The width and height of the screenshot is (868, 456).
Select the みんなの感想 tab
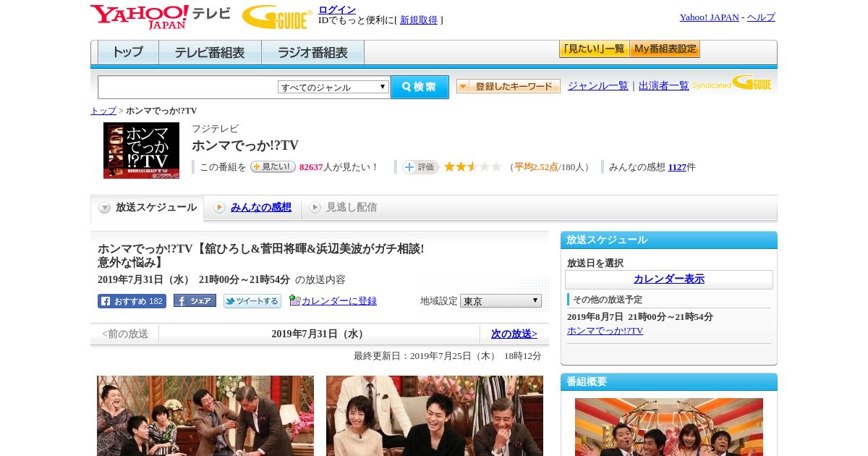pyautogui.click(x=252, y=208)
